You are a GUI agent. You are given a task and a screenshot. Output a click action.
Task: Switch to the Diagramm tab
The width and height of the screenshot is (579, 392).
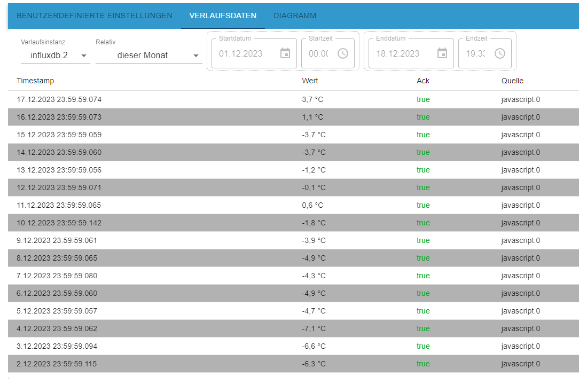[295, 15]
